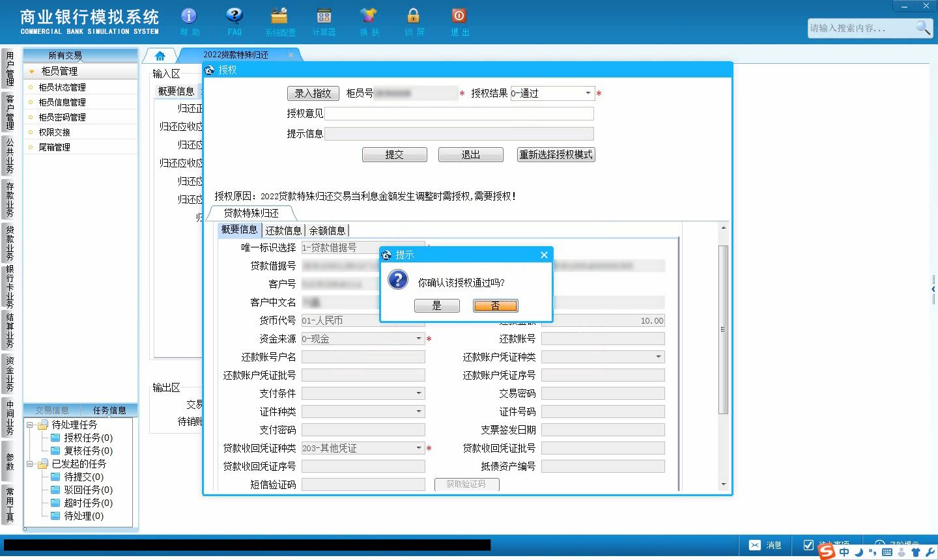Open the 还款账户凭证种类 dropdown

659,357
